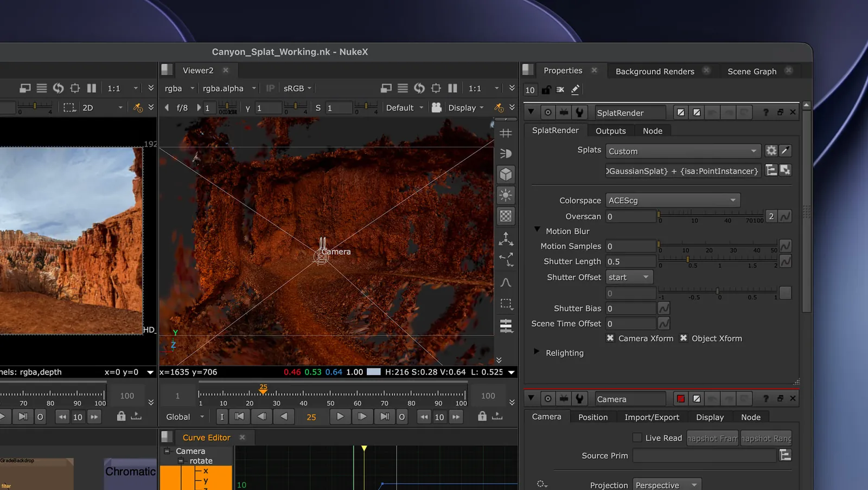This screenshot has width=868, height=490.
Task: Click the viewer region of interest icon
Action: click(x=436, y=88)
